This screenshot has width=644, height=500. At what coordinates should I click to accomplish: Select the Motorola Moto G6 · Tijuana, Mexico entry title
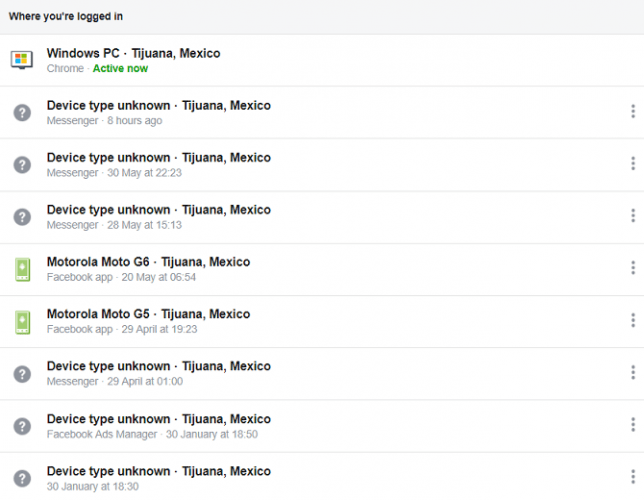point(148,262)
